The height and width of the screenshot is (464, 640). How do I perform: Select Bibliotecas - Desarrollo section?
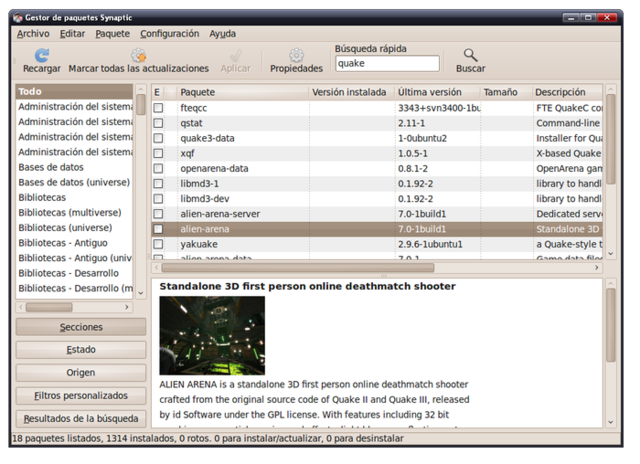74,273
